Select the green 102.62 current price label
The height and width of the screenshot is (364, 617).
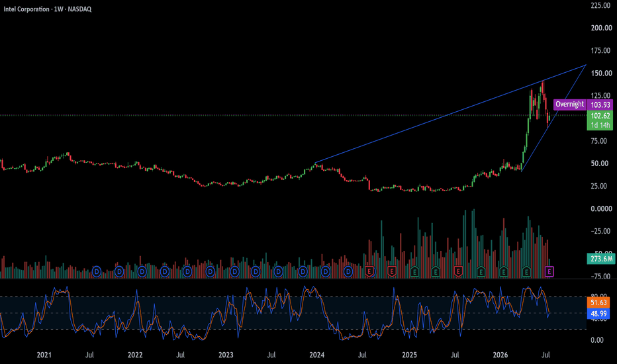coord(600,116)
